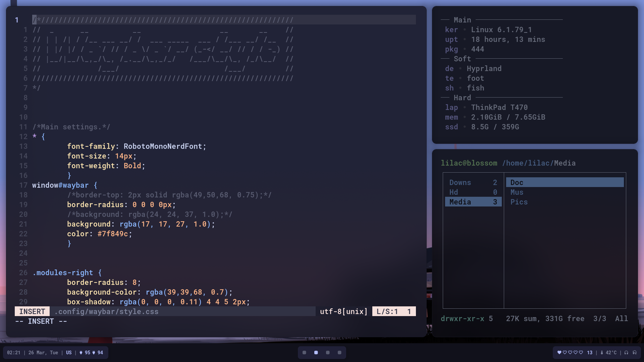
Task: Click 'background-color: rgba(39,39,68, 0.7);' line
Action: pyautogui.click(x=150, y=292)
